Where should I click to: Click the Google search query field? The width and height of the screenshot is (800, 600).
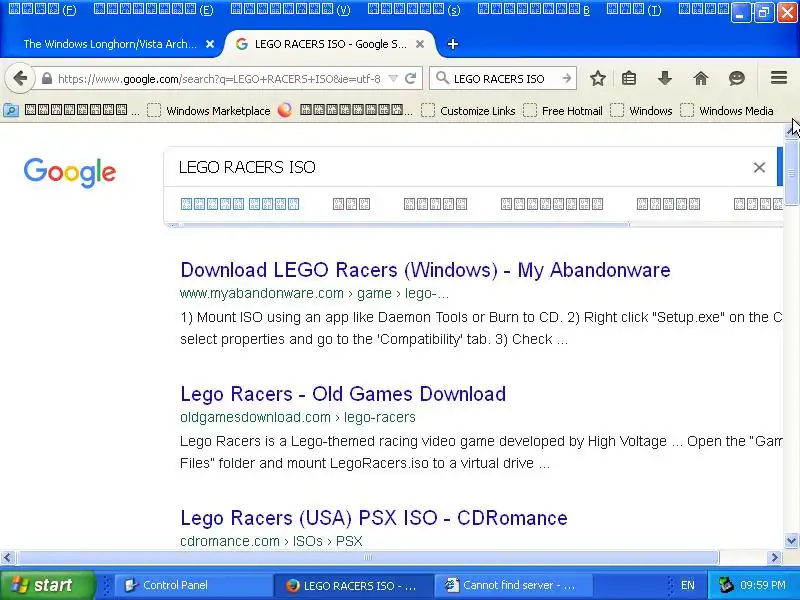(x=459, y=167)
